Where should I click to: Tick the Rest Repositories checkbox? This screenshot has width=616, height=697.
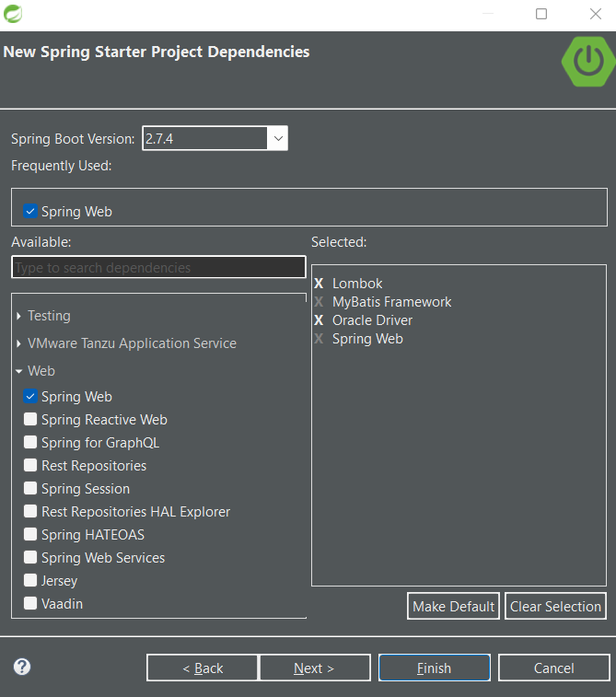click(30, 465)
